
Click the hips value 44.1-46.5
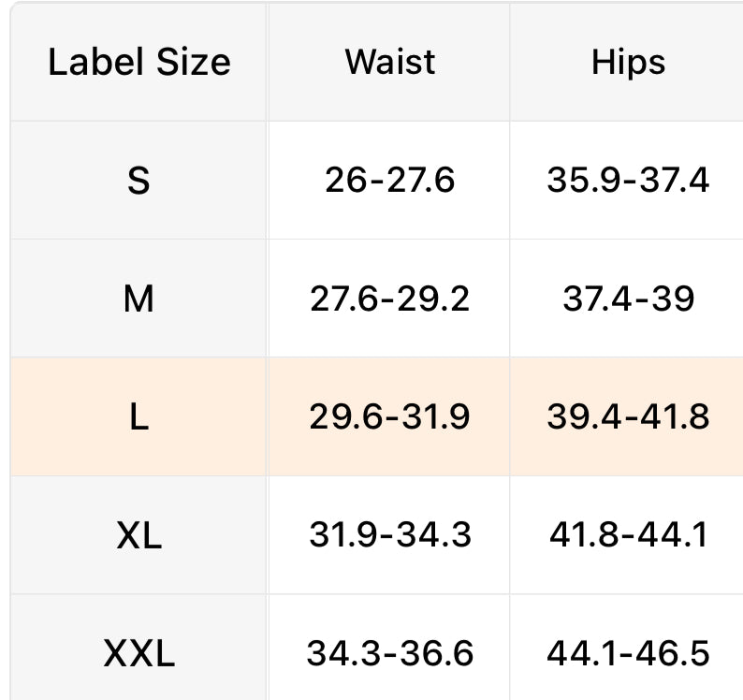628,653
